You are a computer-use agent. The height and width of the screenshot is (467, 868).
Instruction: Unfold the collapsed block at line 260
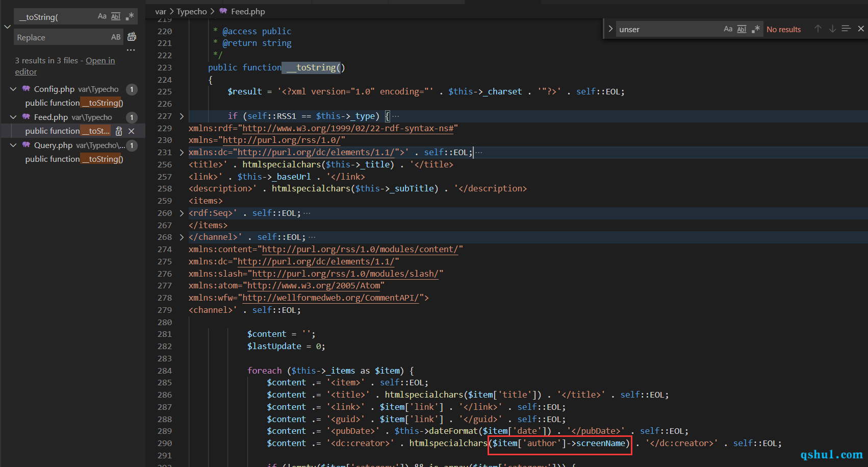[x=182, y=213]
